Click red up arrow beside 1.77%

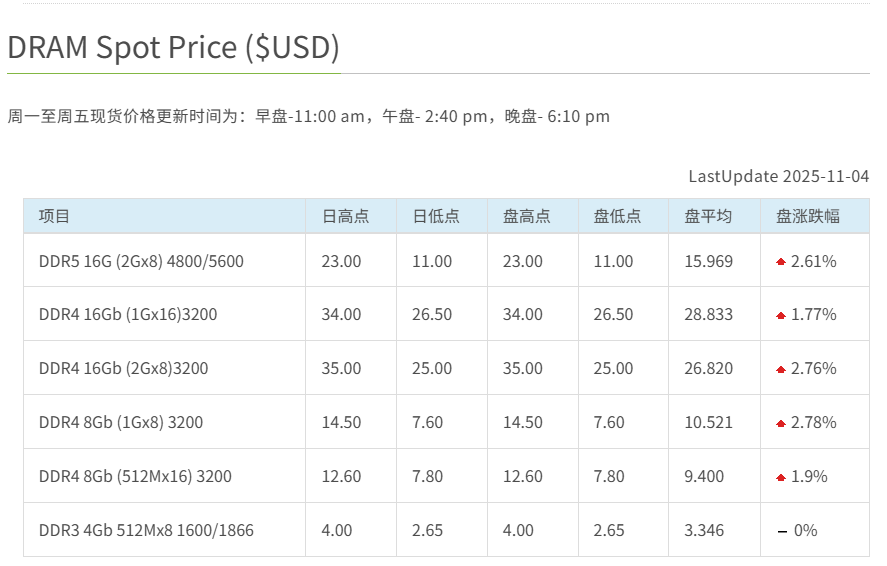point(781,315)
